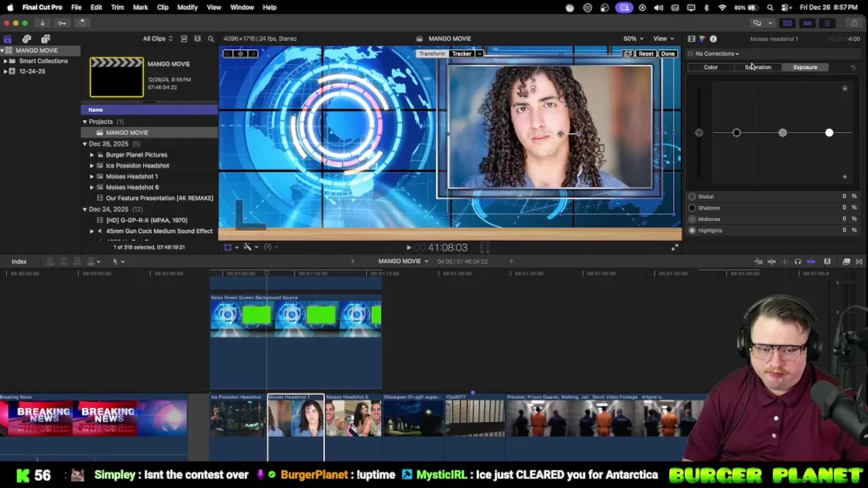Open the keyword editor (key icon)
Image resolution: width=868 pixels, height=488 pixels.
(x=62, y=23)
